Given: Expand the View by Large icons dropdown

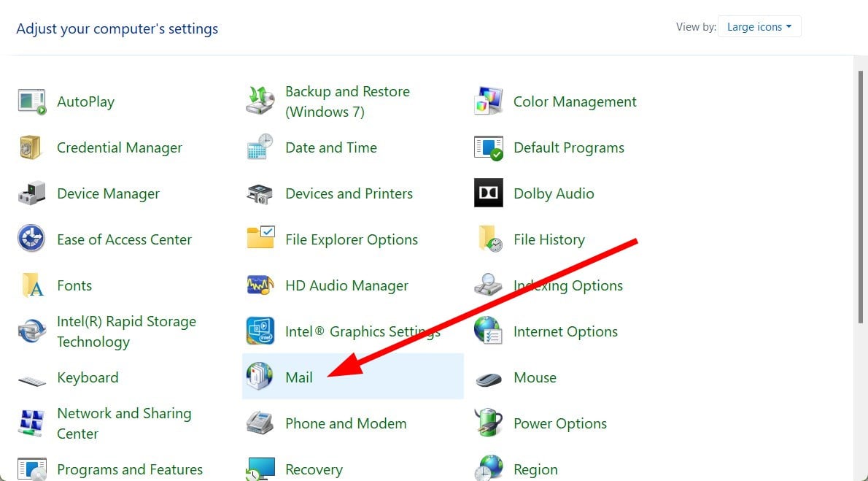Looking at the screenshot, I should tap(759, 26).
